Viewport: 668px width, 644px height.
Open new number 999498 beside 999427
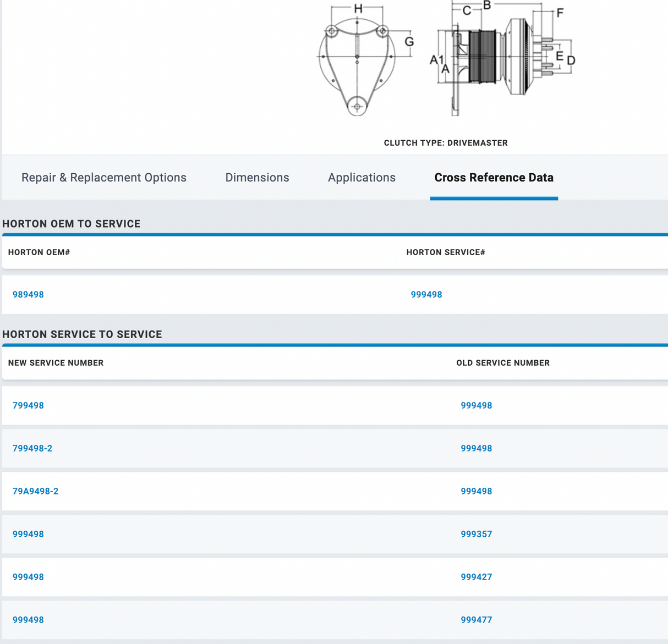tap(28, 577)
